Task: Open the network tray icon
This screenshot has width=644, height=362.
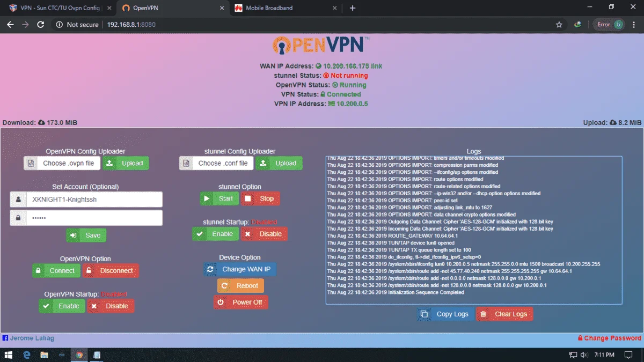Action: pos(573,355)
